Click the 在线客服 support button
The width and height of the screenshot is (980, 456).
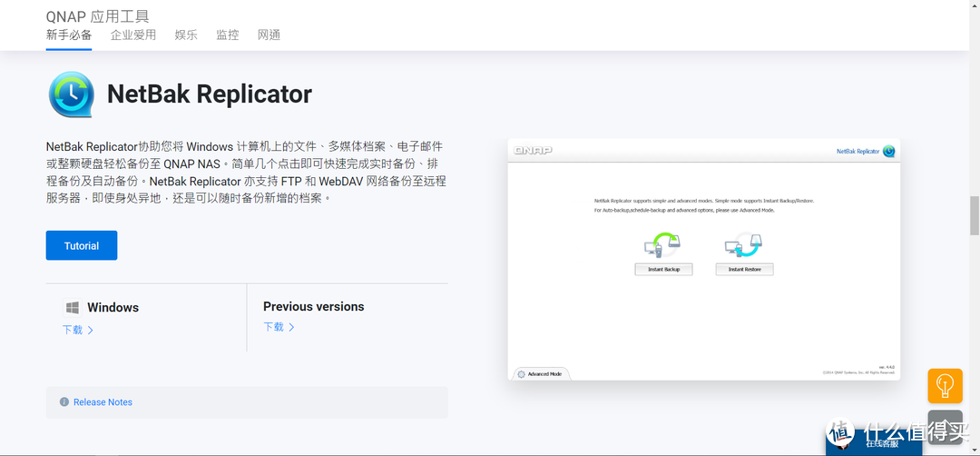(874, 443)
